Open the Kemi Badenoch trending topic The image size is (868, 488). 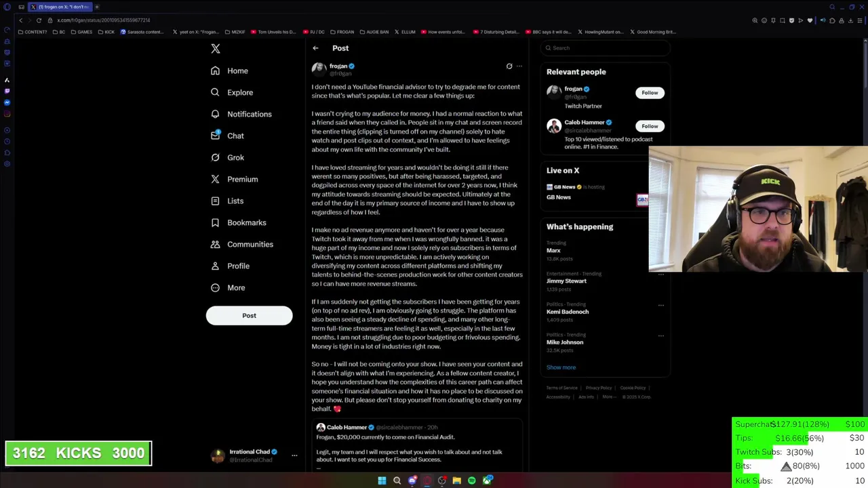click(568, 312)
